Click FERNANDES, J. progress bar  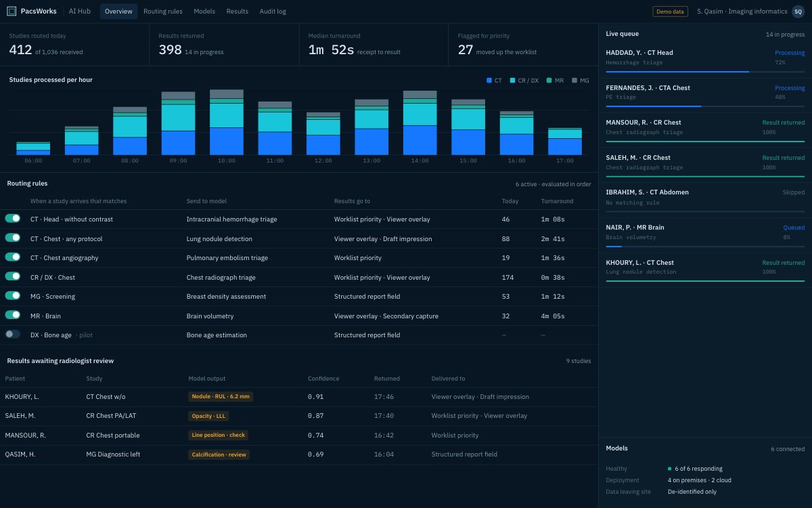click(x=705, y=106)
